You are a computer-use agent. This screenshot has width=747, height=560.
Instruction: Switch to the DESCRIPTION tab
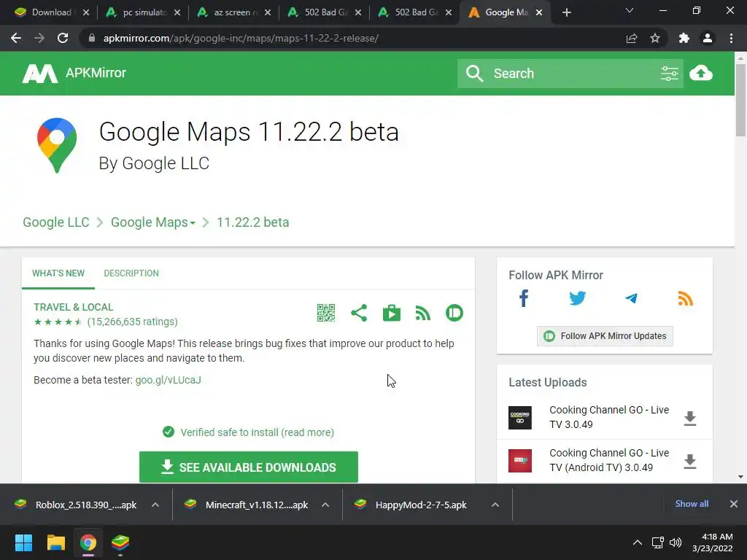point(131,273)
